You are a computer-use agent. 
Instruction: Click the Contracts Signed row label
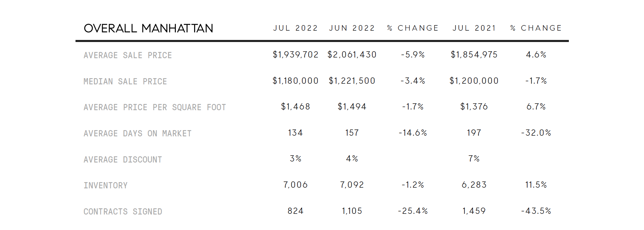[123, 212]
